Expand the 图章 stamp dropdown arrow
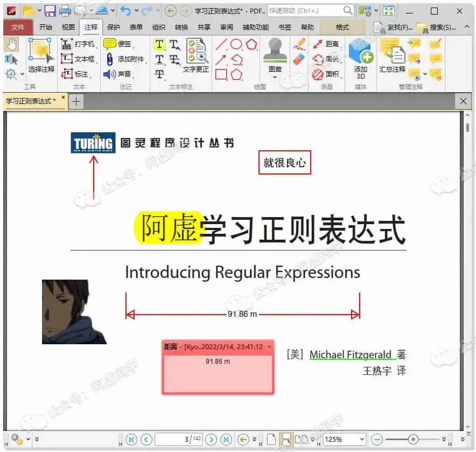The image size is (476, 452). point(275,77)
